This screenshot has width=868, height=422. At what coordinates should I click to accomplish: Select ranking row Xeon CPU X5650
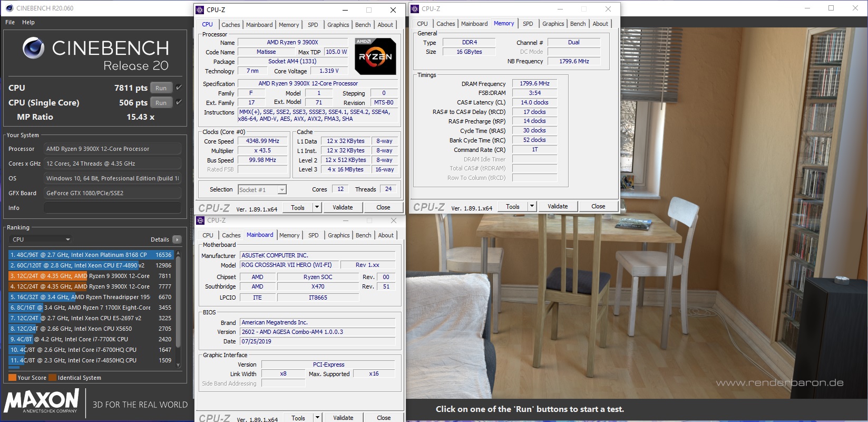tap(91, 329)
